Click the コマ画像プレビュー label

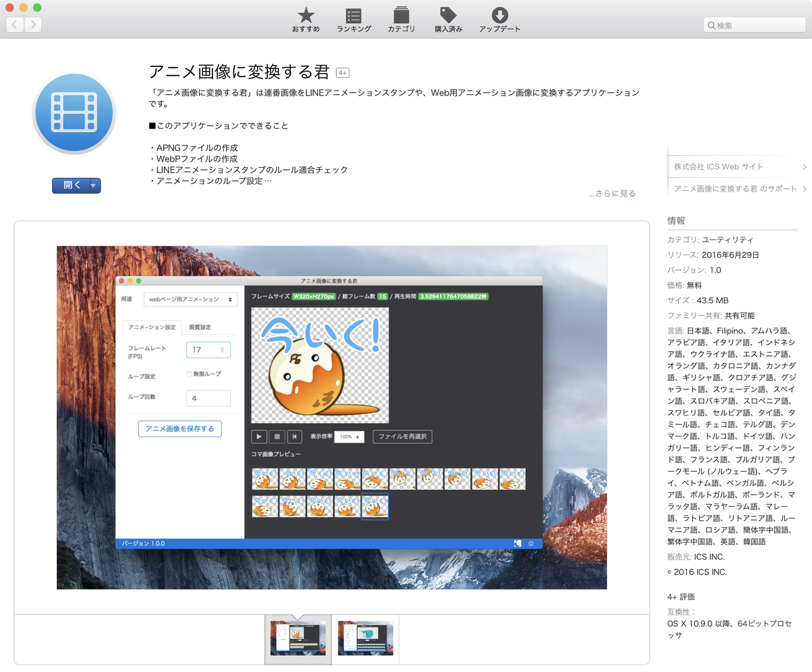[x=276, y=454]
